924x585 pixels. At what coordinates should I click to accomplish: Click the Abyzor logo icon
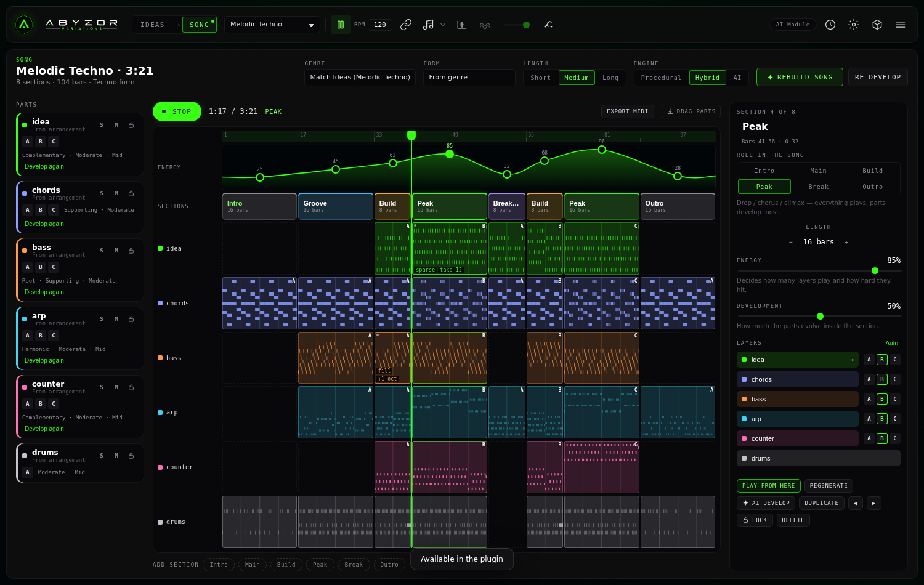[x=24, y=25]
